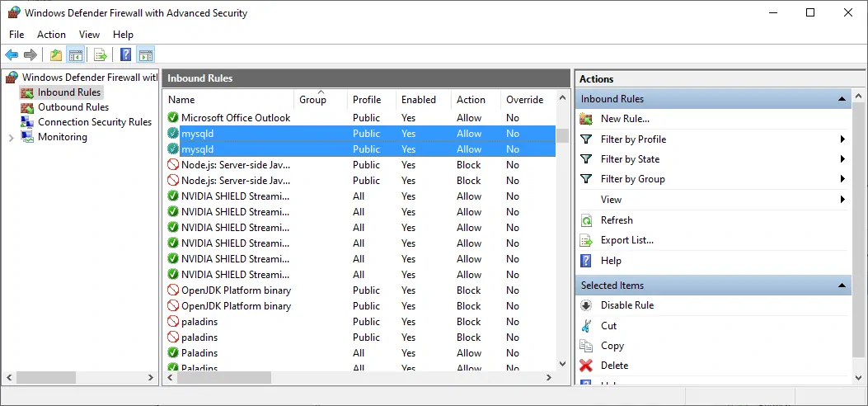The width and height of the screenshot is (868, 406).
Task: Click green check icon of Microsoft Office Outlook rule
Action: point(173,118)
